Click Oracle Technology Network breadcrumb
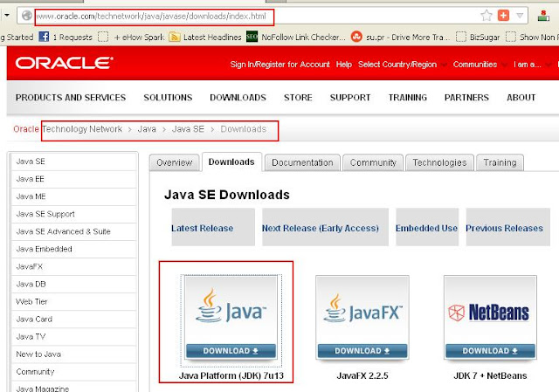The image size is (559, 392). pyautogui.click(x=68, y=129)
